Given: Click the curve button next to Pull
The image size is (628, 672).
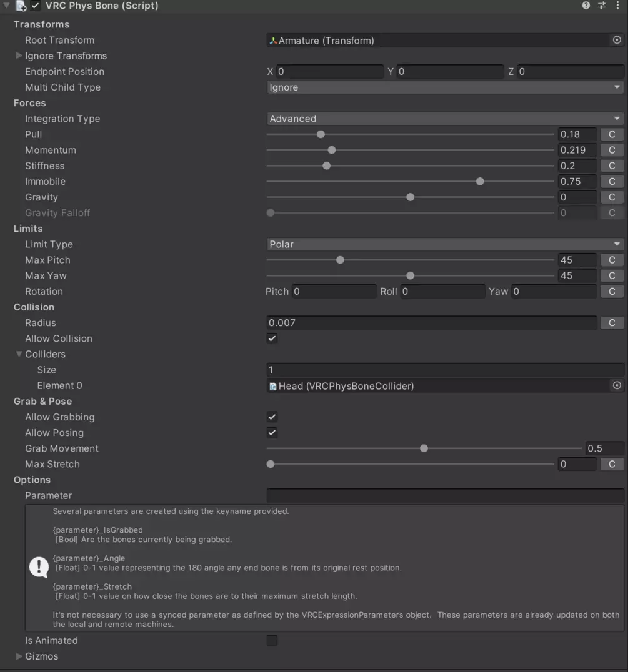Looking at the screenshot, I should pyautogui.click(x=612, y=134).
